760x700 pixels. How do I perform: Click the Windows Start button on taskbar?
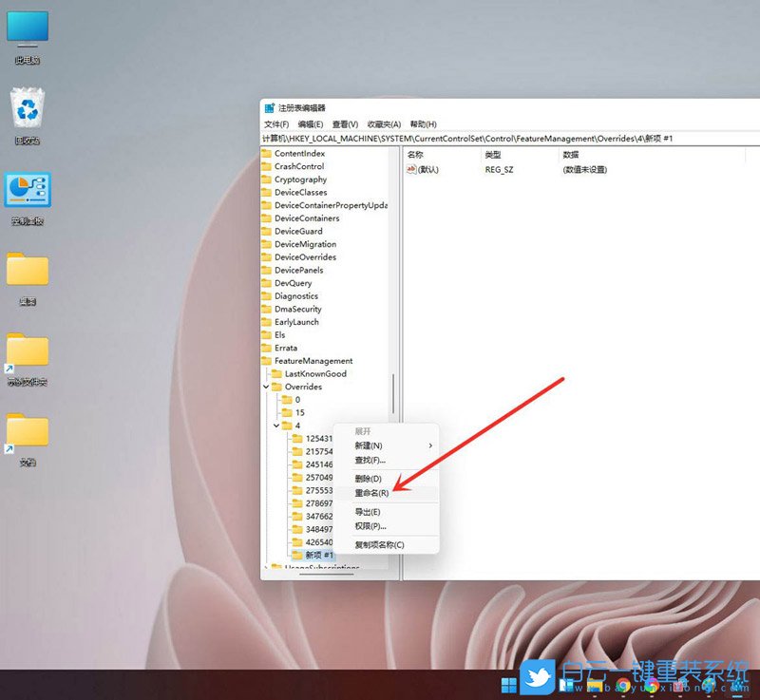click(x=509, y=684)
